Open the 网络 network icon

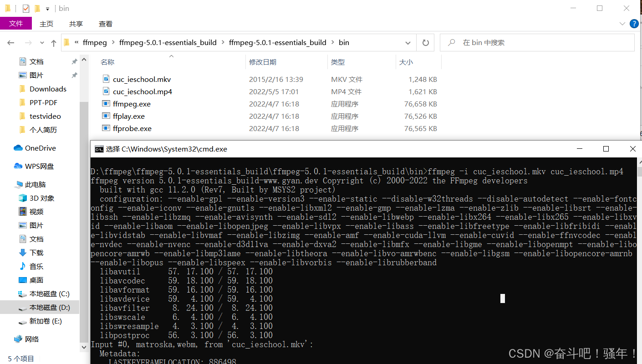(x=18, y=339)
